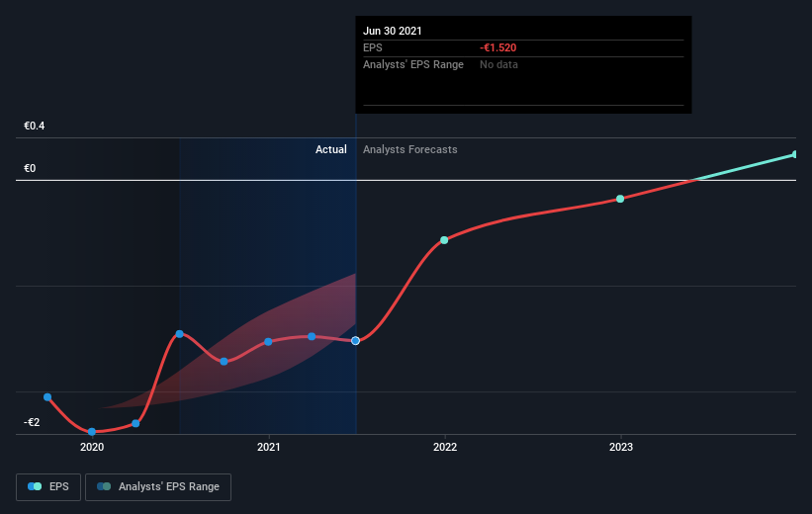Click the 'No data' analysts range value
This screenshot has height=514, width=812.
(x=498, y=64)
